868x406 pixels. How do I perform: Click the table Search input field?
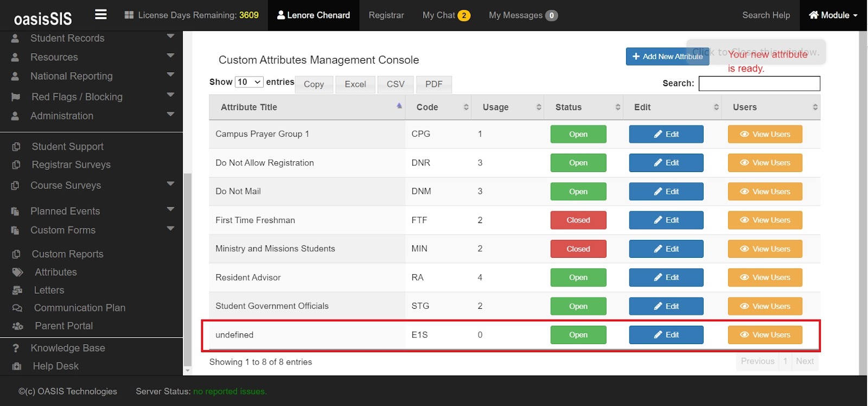click(x=759, y=83)
